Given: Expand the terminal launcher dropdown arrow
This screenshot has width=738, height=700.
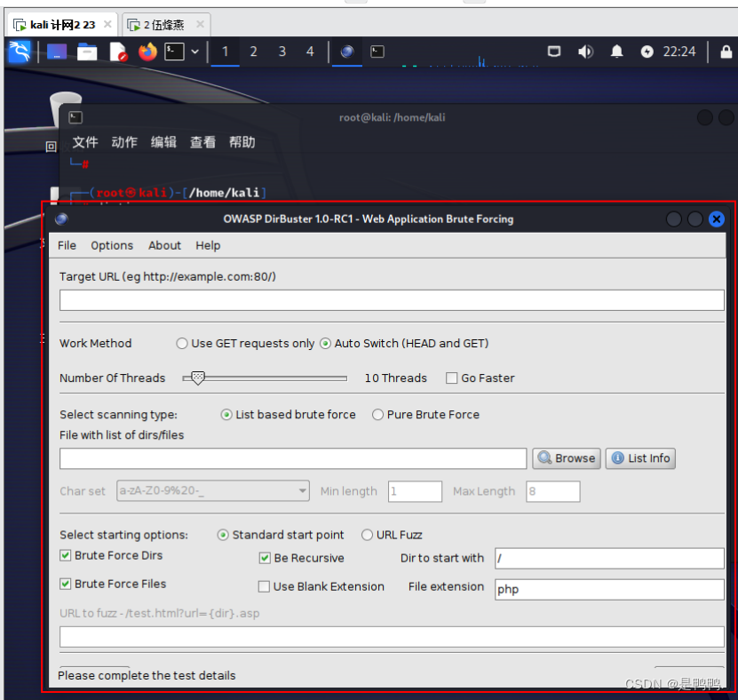Looking at the screenshot, I should [194, 52].
